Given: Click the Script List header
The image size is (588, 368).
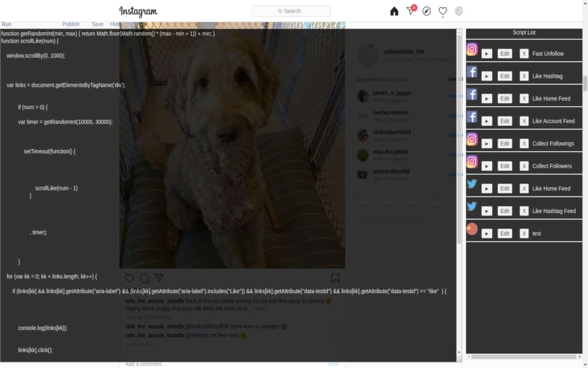Looking at the screenshot, I should point(524,33).
